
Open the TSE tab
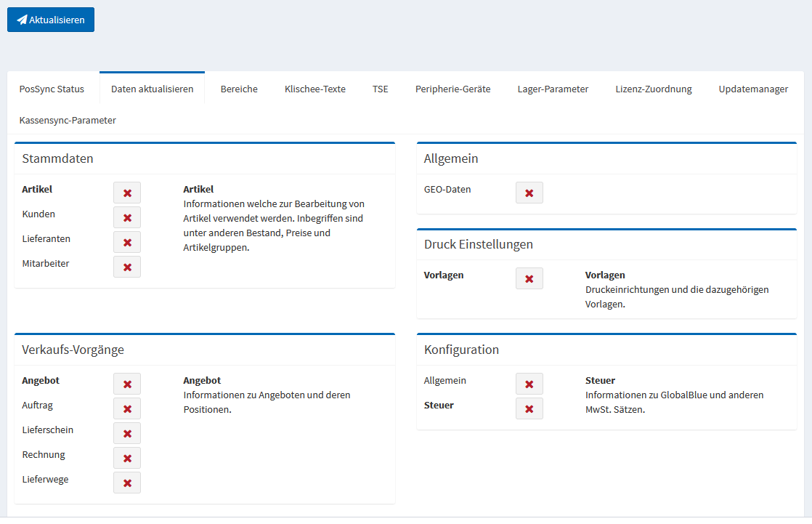pyautogui.click(x=380, y=89)
